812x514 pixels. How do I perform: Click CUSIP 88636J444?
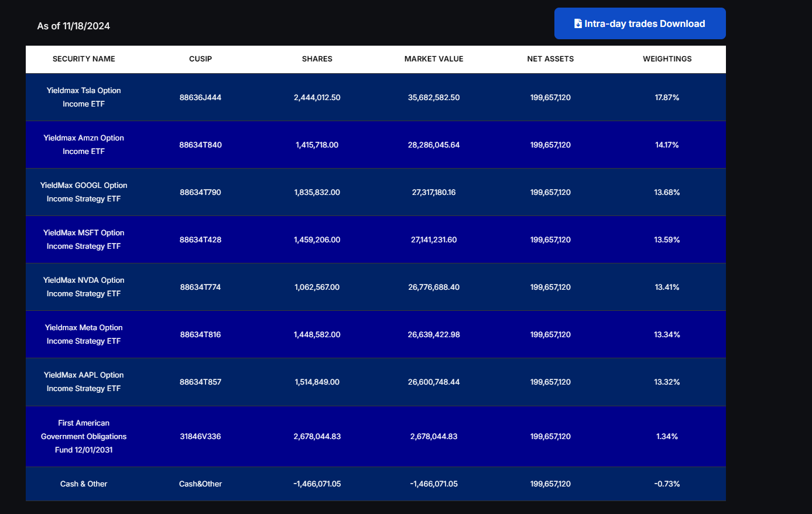point(200,97)
